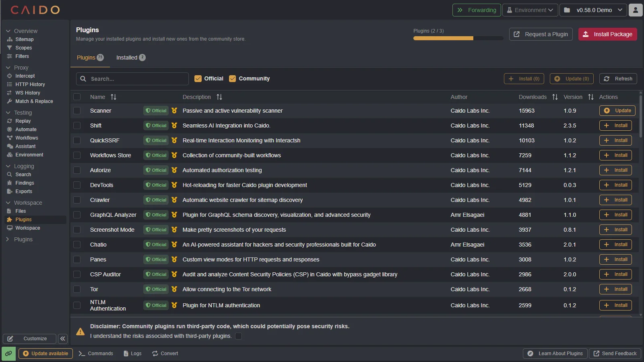The height and width of the screenshot is (362, 644).
Task: Install the GraphQL Analyzer plugin
Action: [x=615, y=215]
